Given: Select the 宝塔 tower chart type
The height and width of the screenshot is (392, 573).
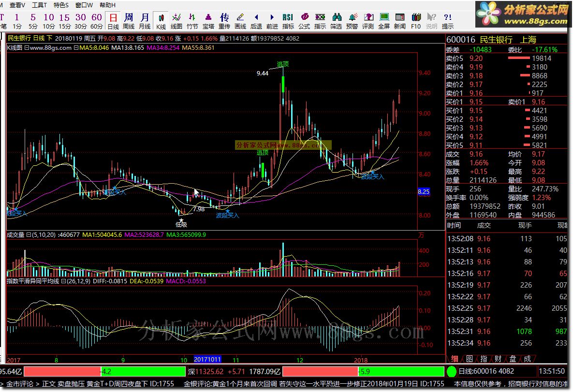Looking at the screenshot, I should (208, 21).
